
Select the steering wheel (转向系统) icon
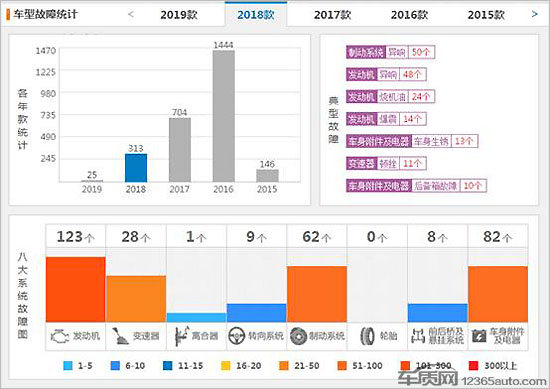236,336
